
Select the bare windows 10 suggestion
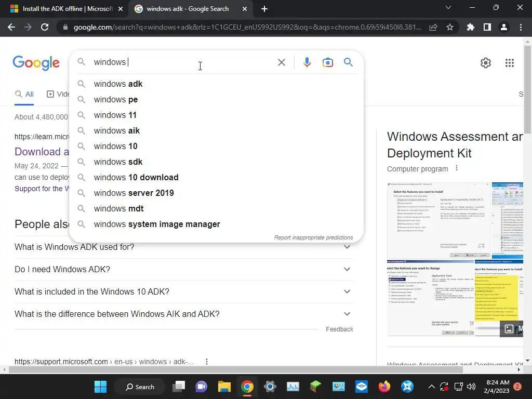click(x=216, y=146)
